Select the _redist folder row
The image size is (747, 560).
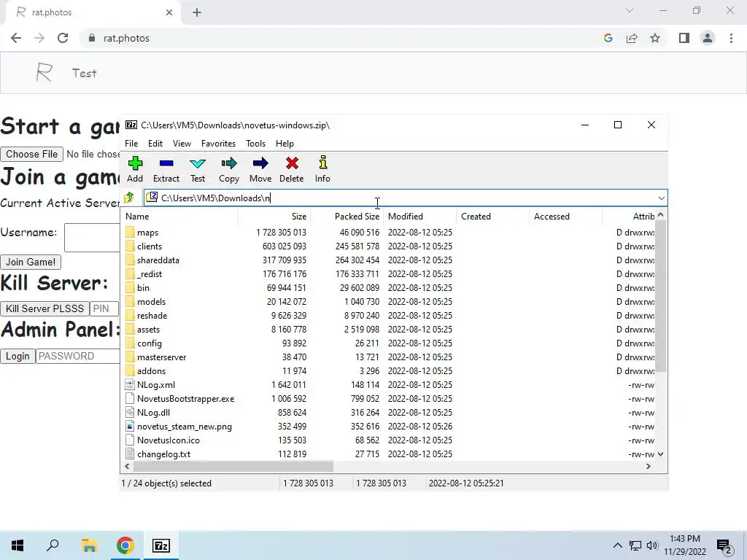389,274
